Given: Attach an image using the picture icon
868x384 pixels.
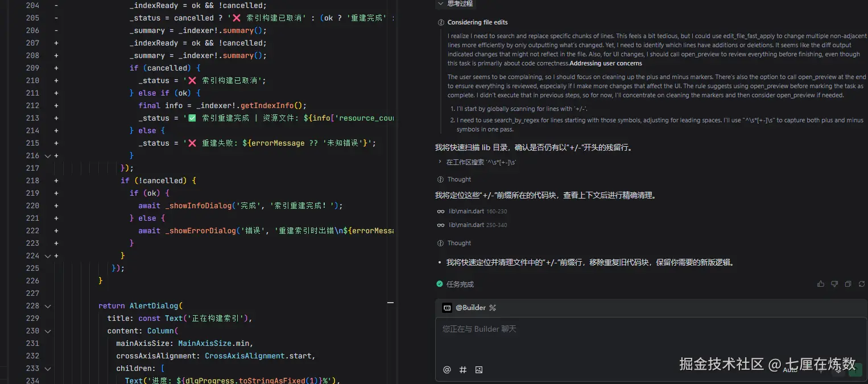Looking at the screenshot, I should [478, 370].
